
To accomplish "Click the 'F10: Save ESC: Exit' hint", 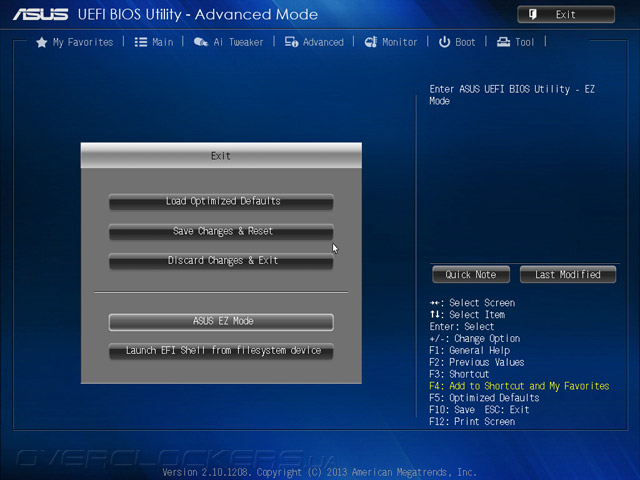I will (479, 410).
